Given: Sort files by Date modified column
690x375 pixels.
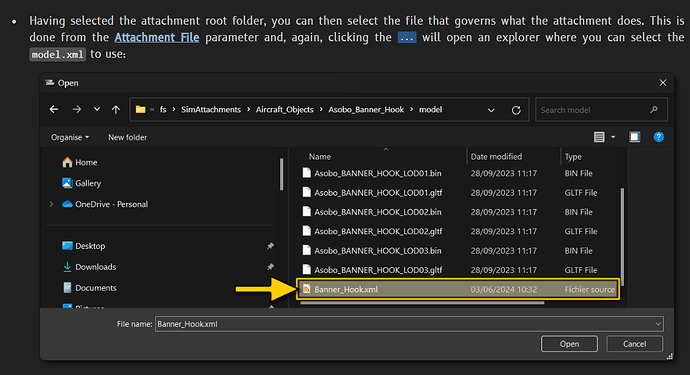Looking at the screenshot, I should (496, 157).
